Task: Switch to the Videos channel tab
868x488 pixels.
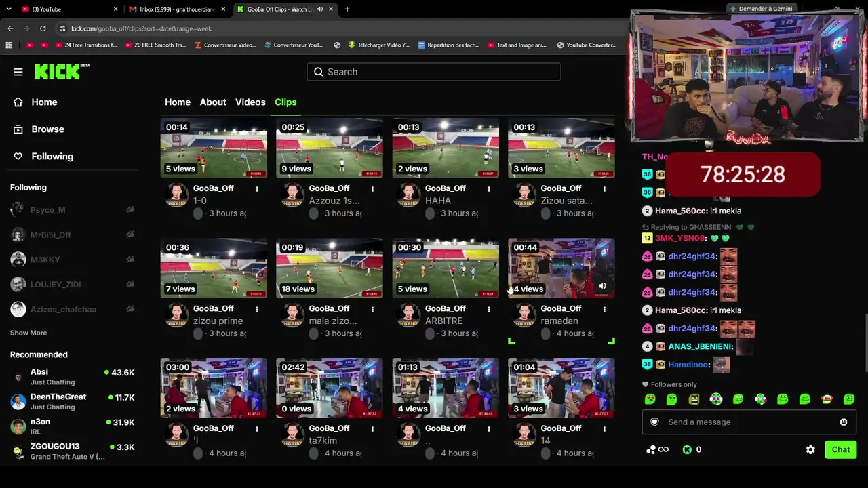Action: [x=250, y=102]
